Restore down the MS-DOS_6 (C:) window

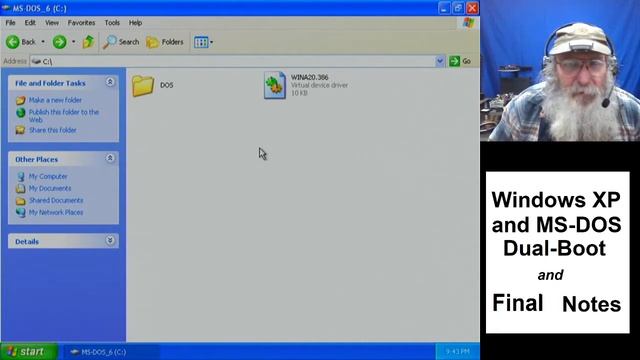(458, 8)
